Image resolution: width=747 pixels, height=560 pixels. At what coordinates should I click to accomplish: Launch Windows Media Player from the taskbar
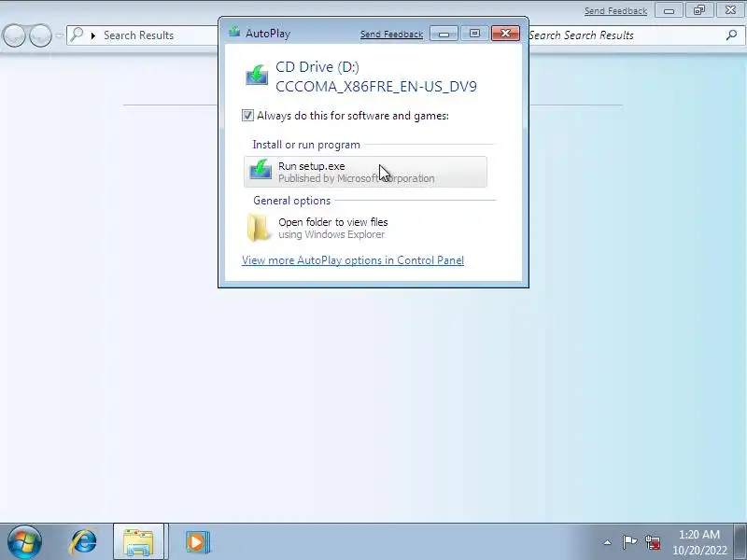point(197,542)
